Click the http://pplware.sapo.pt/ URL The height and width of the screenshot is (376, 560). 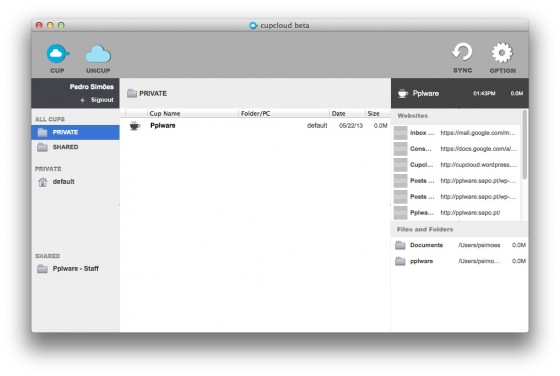click(x=470, y=213)
